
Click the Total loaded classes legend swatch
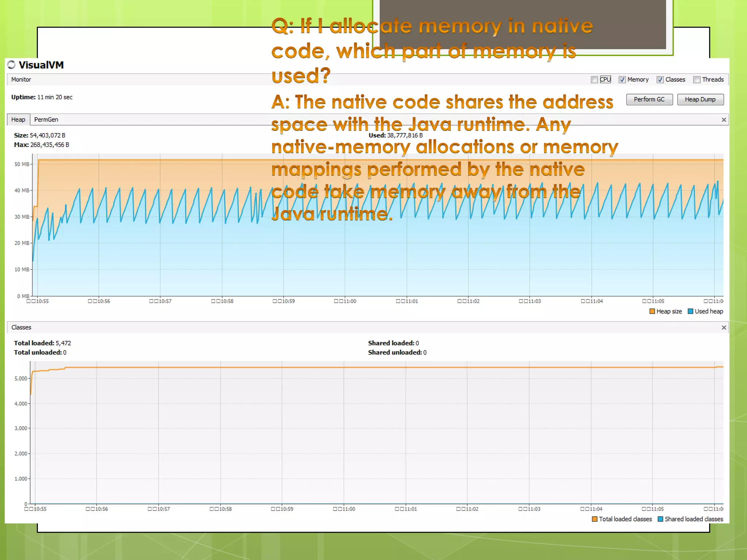[x=595, y=519]
